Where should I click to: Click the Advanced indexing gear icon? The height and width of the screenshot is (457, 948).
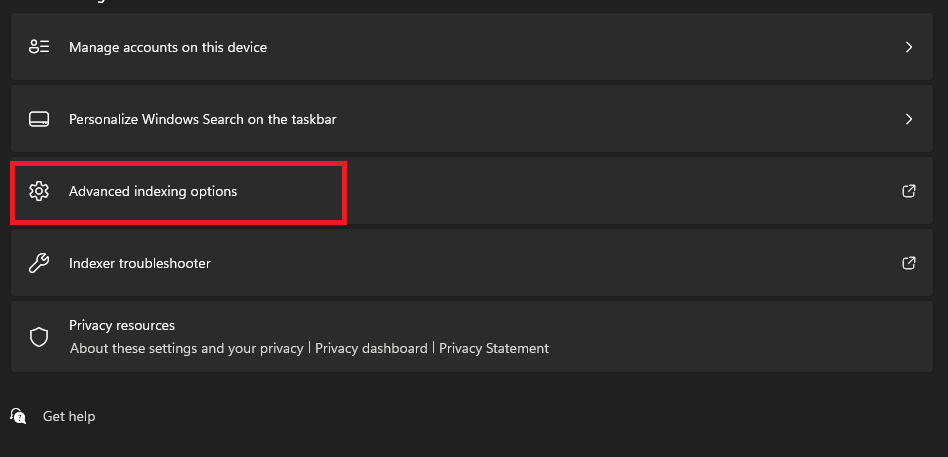(39, 191)
